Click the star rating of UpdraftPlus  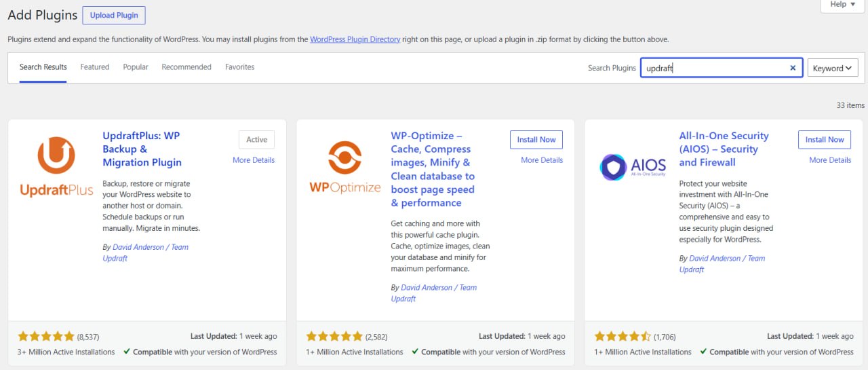coord(46,336)
